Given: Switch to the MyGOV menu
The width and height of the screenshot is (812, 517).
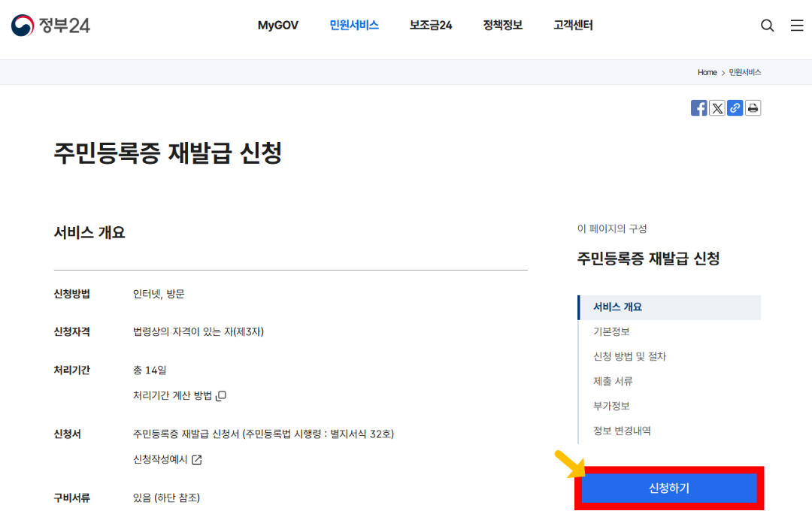Looking at the screenshot, I should coord(278,25).
